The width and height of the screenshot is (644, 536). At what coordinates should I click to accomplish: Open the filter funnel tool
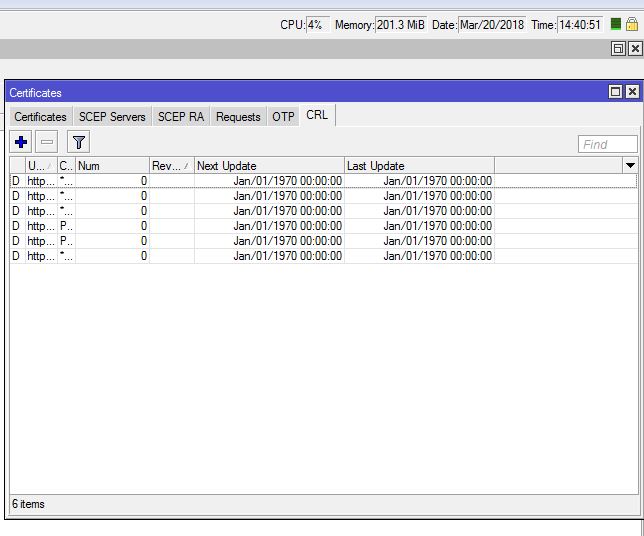pyautogui.click(x=78, y=142)
